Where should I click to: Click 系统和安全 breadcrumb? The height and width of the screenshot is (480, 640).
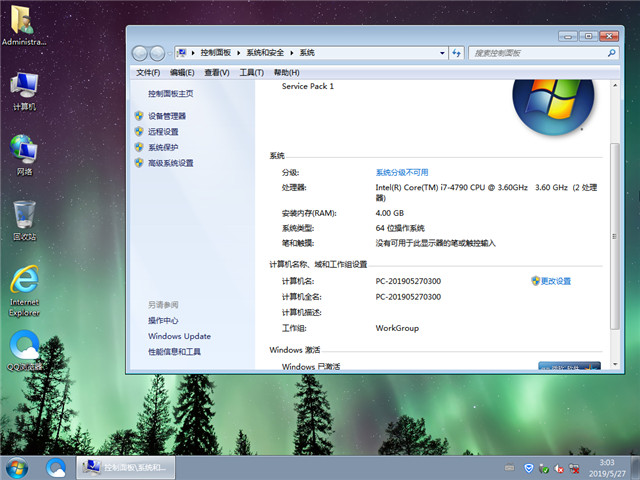[x=265, y=53]
